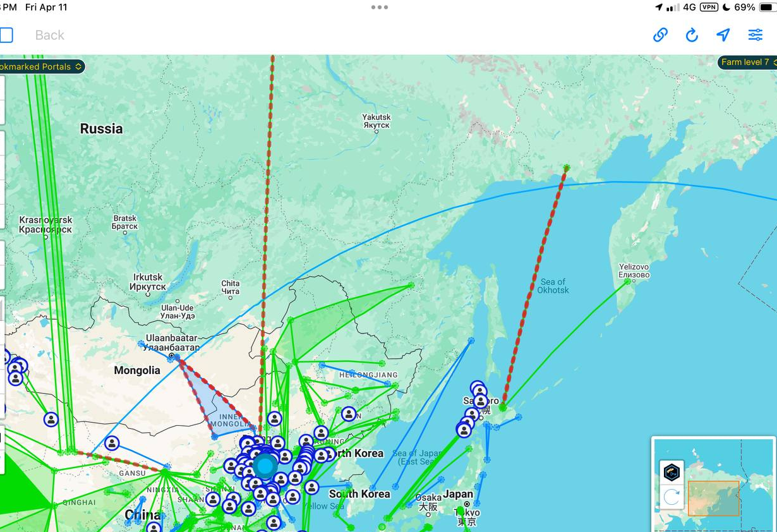Toggle the sidebar panel square icon
This screenshot has height=532, width=777.
(6, 35)
